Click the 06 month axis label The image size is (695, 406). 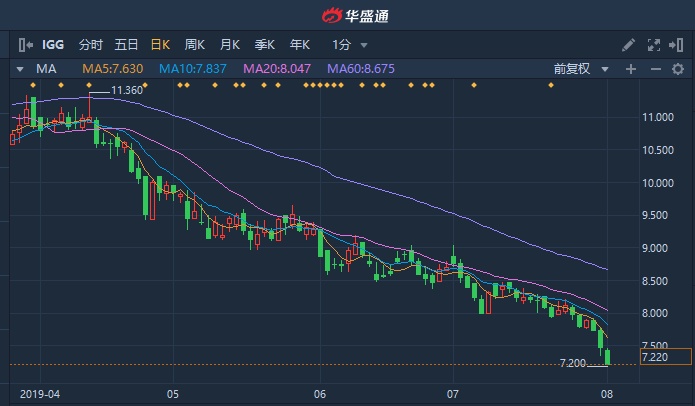[x=320, y=394]
